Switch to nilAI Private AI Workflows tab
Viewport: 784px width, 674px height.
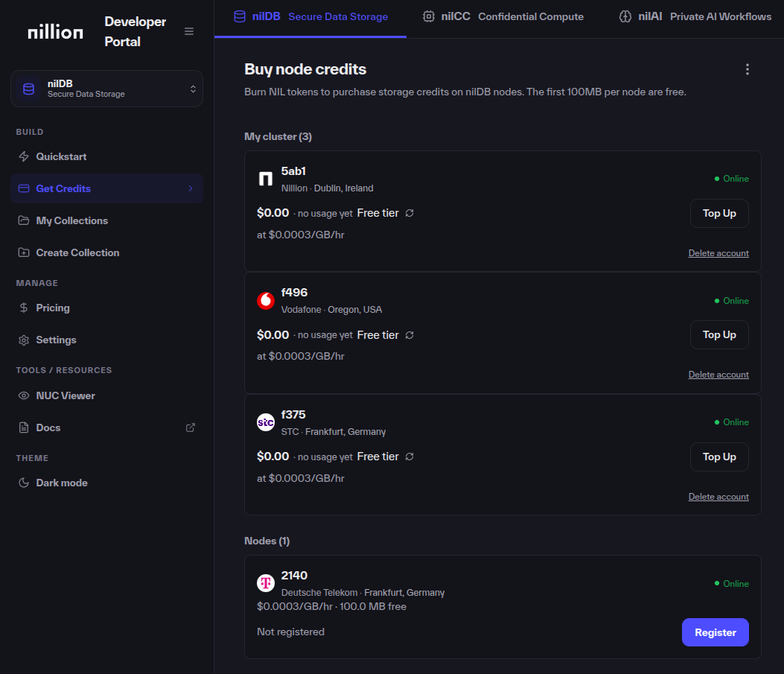coord(695,16)
